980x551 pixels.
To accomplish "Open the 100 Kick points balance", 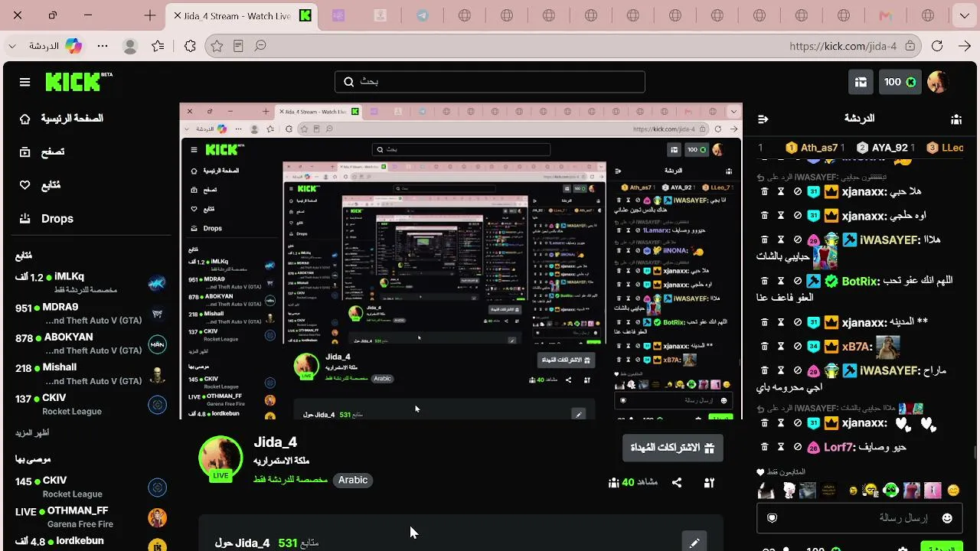I will point(900,82).
